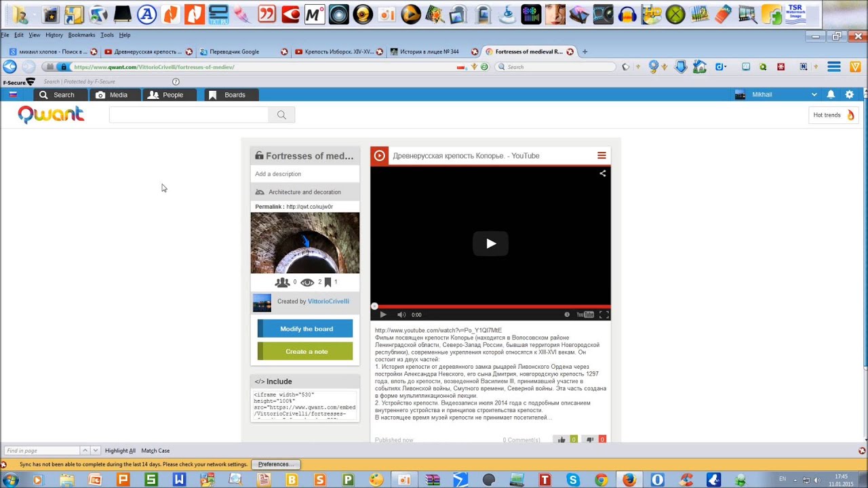The height and width of the screenshot is (488, 868).
Task: Click the Downloads arrow toolbar icon
Action: tap(681, 66)
